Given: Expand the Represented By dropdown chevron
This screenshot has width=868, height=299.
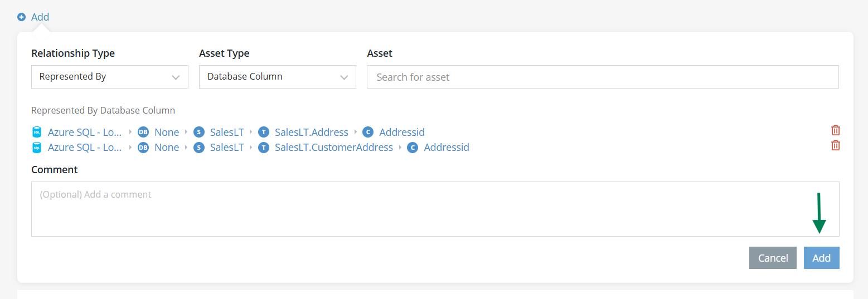Looking at the screenshot, I should pyautogui.click(x=176, y=77).
